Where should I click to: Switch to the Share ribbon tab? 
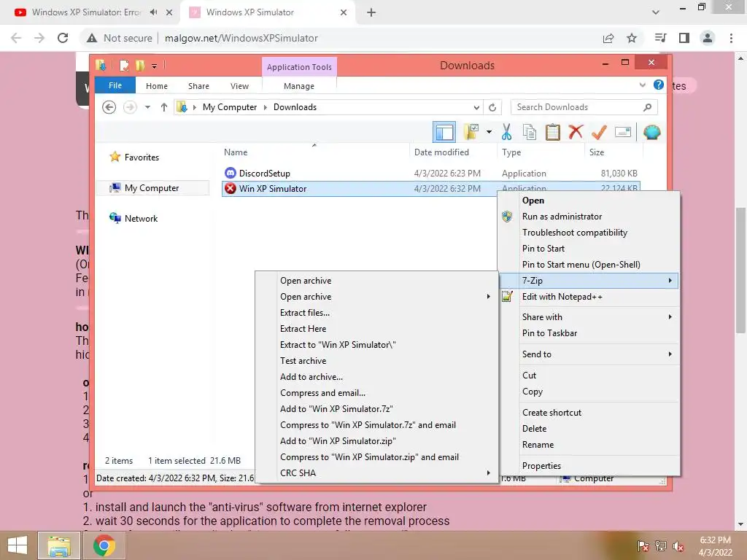tap(198, 86)
